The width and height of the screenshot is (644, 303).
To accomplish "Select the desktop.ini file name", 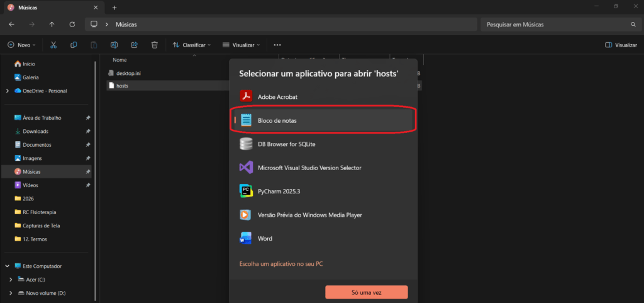I will point(128,73).
